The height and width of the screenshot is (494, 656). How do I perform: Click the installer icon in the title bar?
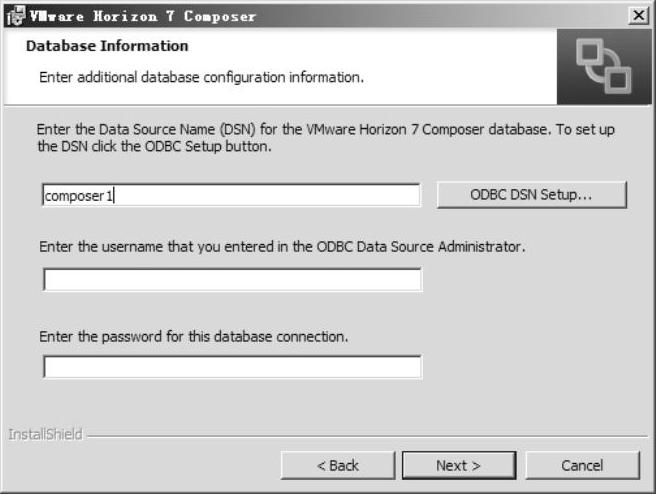(x=12, y=16)
